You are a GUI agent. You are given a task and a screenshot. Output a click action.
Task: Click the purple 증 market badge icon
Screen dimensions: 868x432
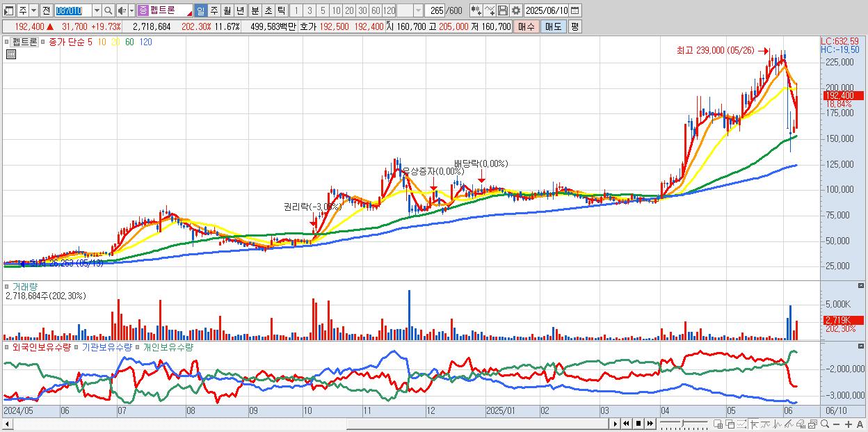coord(143,10)
